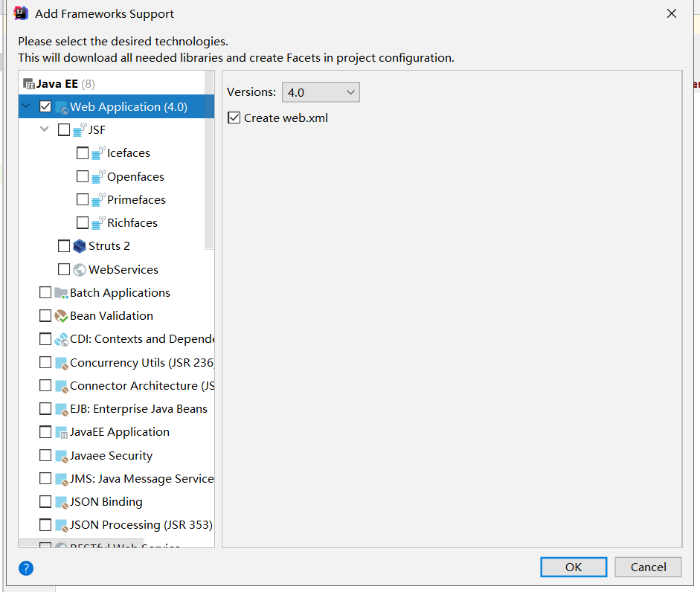Check the JSON Processing (JSR 353) checkbox
This screenshot has width=700, height=592.
(x=45, y=524)
